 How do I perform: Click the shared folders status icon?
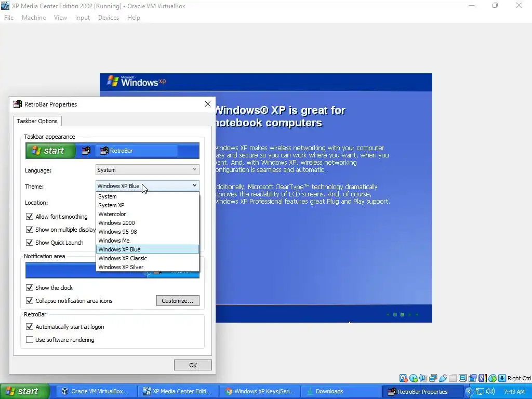453,378
